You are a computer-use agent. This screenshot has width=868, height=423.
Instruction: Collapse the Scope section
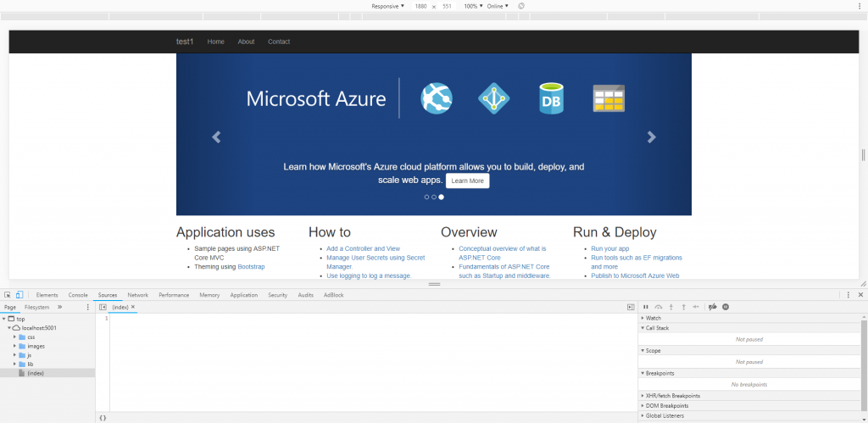point(751,350)
